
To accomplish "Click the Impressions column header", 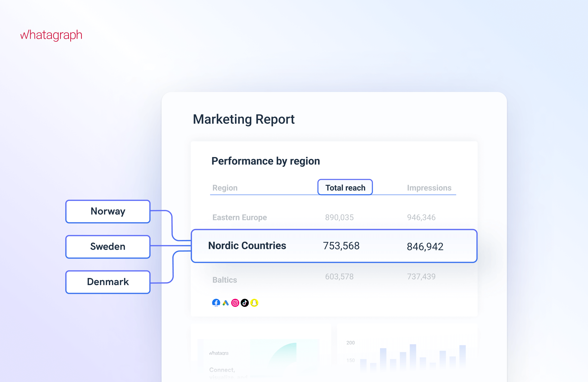I will (429, 188).
